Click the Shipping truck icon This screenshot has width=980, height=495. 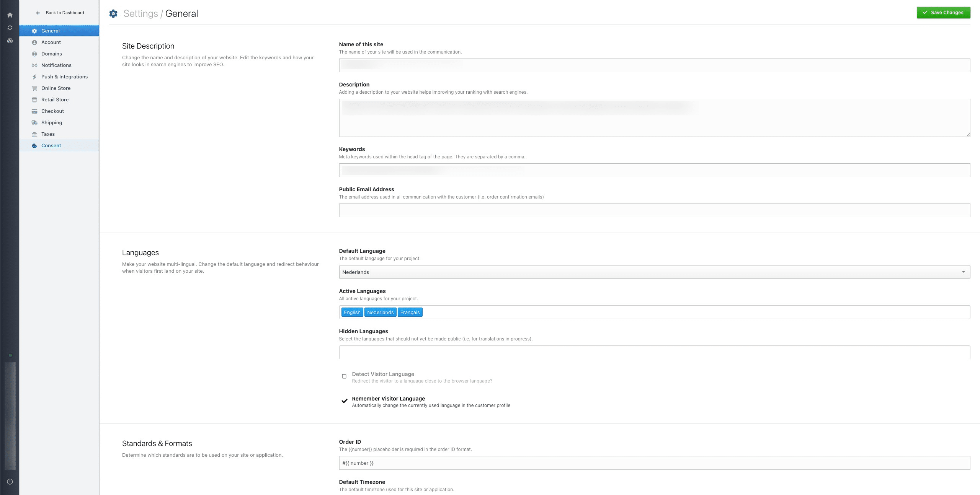(x=34, y=123)
